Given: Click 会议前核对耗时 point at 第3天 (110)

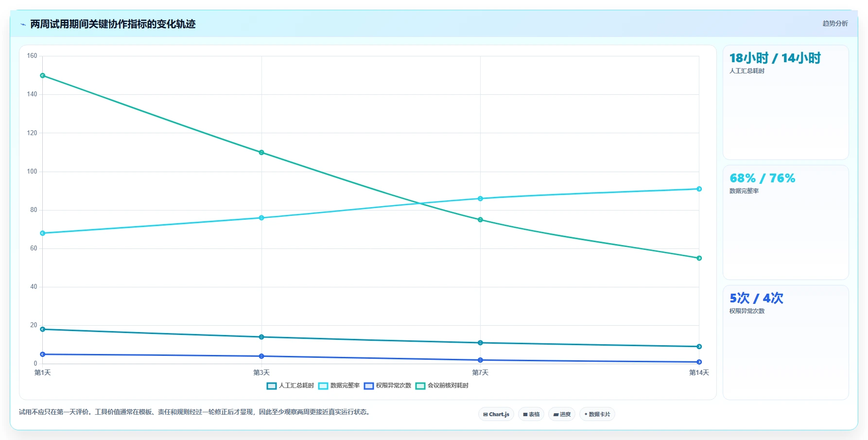Looking at the screenshot, I should [261, 152].
